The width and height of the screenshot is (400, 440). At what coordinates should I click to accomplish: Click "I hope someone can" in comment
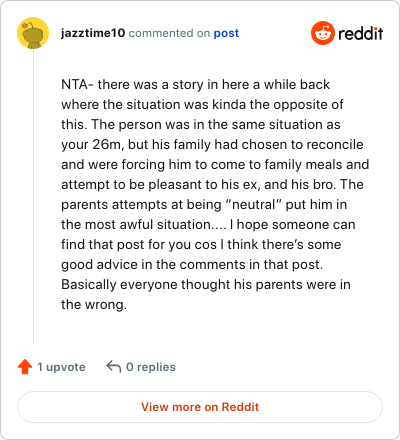coord(293,225)
